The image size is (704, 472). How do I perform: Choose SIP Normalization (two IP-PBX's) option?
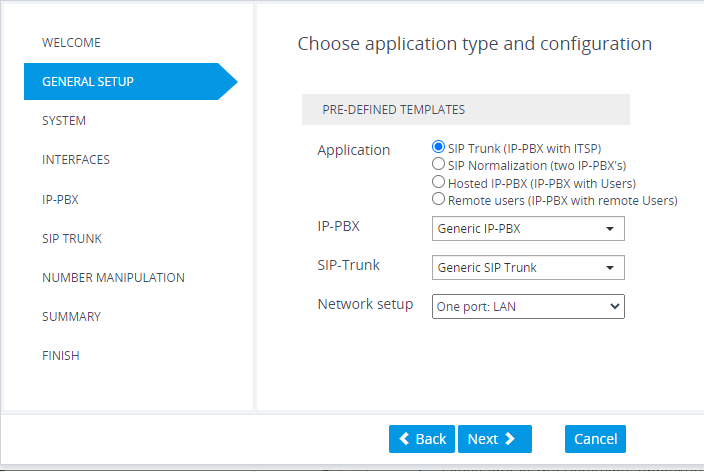[x=438, y=164]
